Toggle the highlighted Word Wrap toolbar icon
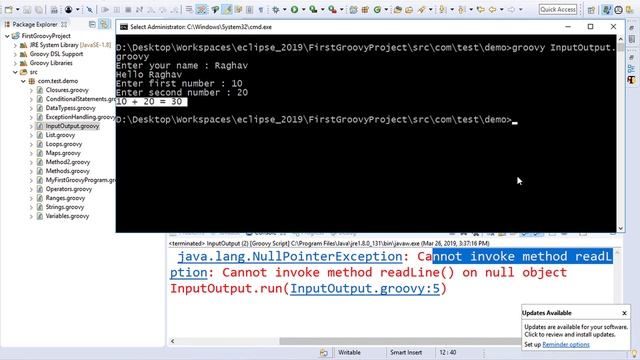Image resolution: width=640 pixels, height=360 pixels. point(201,9)
